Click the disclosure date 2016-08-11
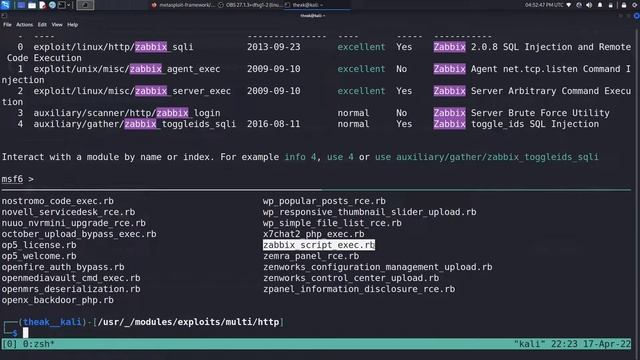 pyautogui.click(x=273, y=124)
